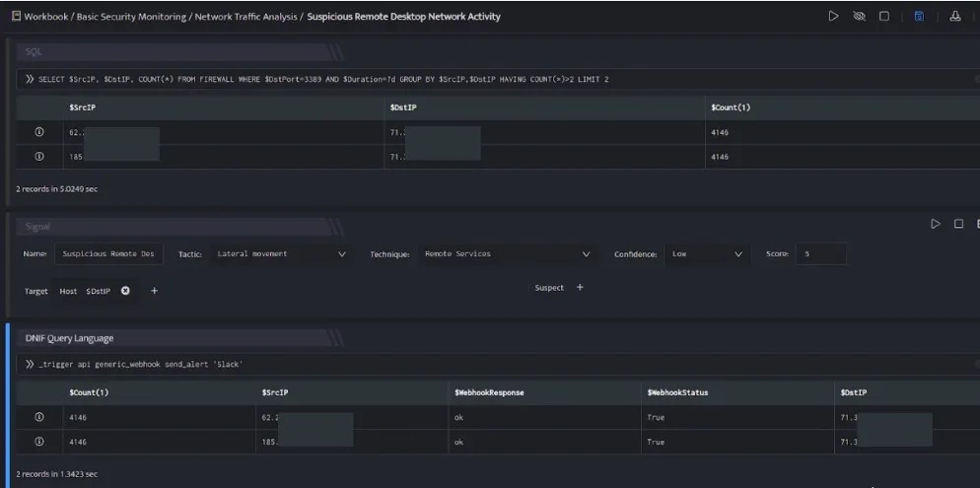Click first 'ok' webhook response cell
The width and height of the screenshot is (980, 488).
pyautogui.click(x=459, y=417)
